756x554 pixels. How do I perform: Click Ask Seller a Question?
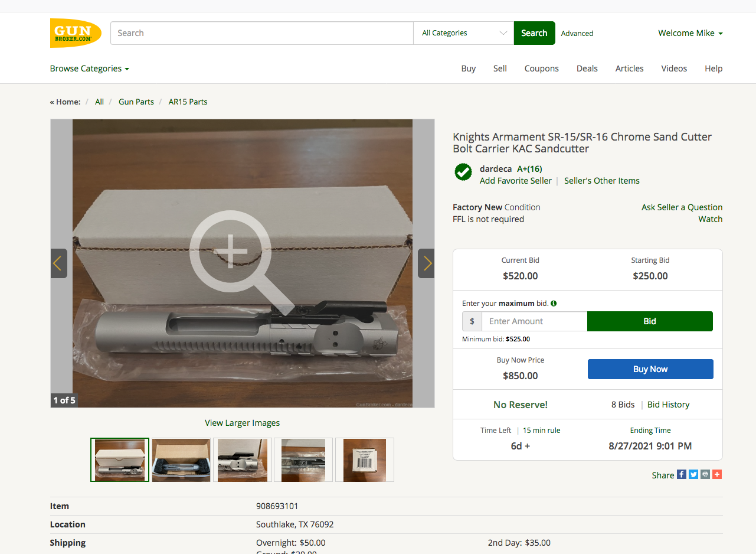tap(682, 207)
